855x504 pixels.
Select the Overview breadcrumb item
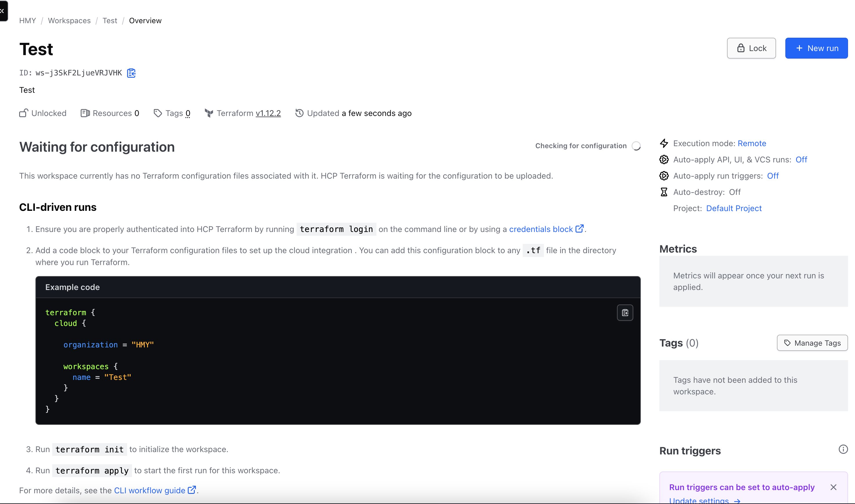click(145, 21)
